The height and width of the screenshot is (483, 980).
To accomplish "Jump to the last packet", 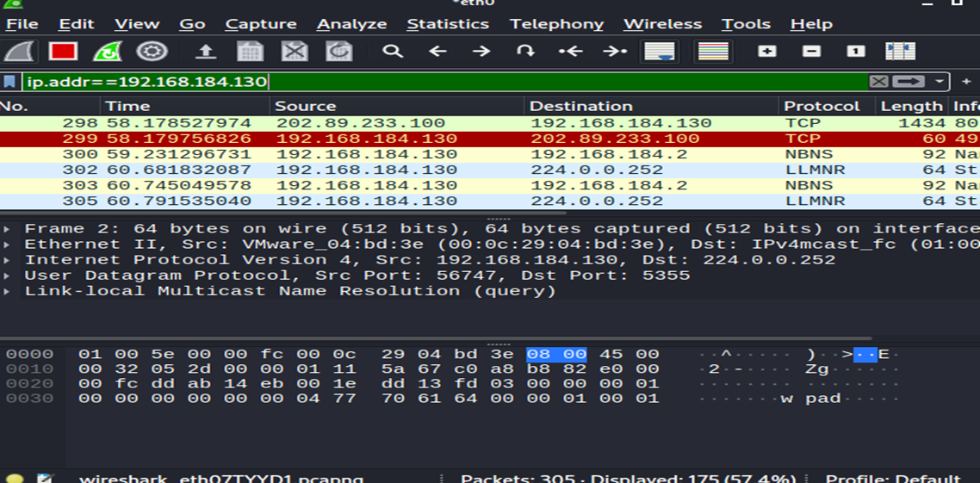I will 614,52.
